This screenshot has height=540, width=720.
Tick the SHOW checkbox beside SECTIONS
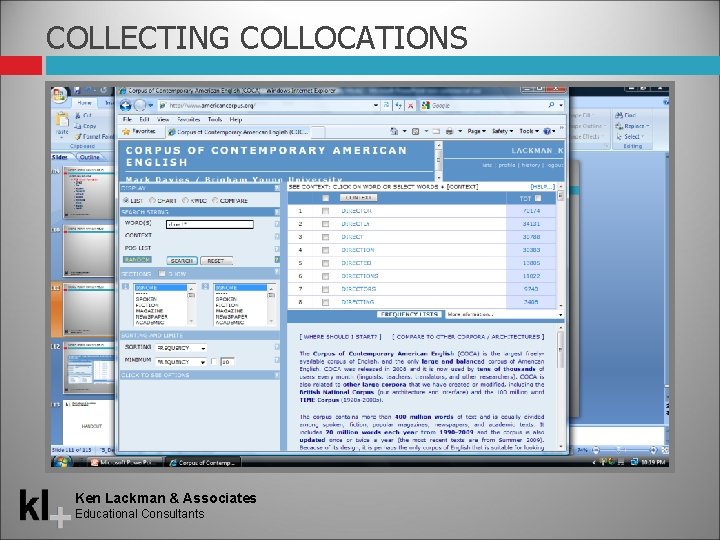click(x=162, y=274)
